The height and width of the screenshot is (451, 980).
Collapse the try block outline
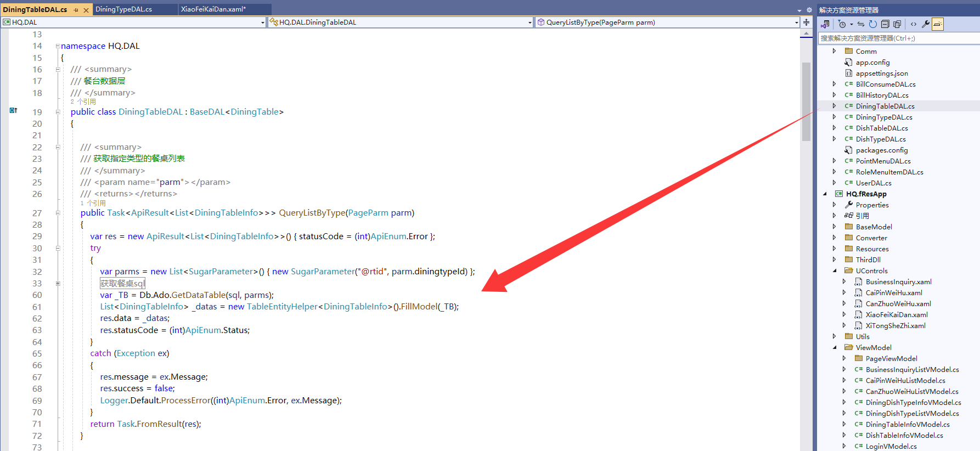click(58, 248)
